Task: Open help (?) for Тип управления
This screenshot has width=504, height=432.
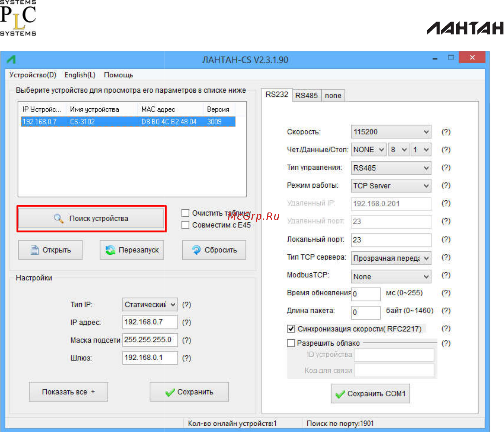Action: [446, 167]
